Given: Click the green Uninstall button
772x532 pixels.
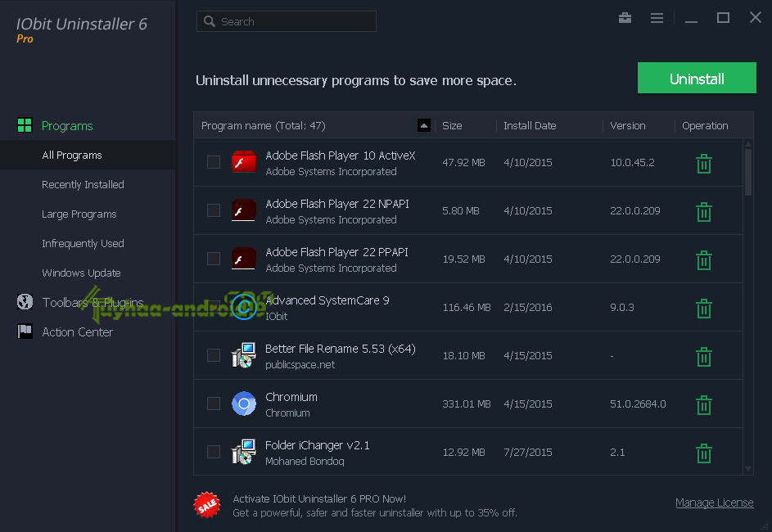Looking at the screenshot, I should click(697, 78).
